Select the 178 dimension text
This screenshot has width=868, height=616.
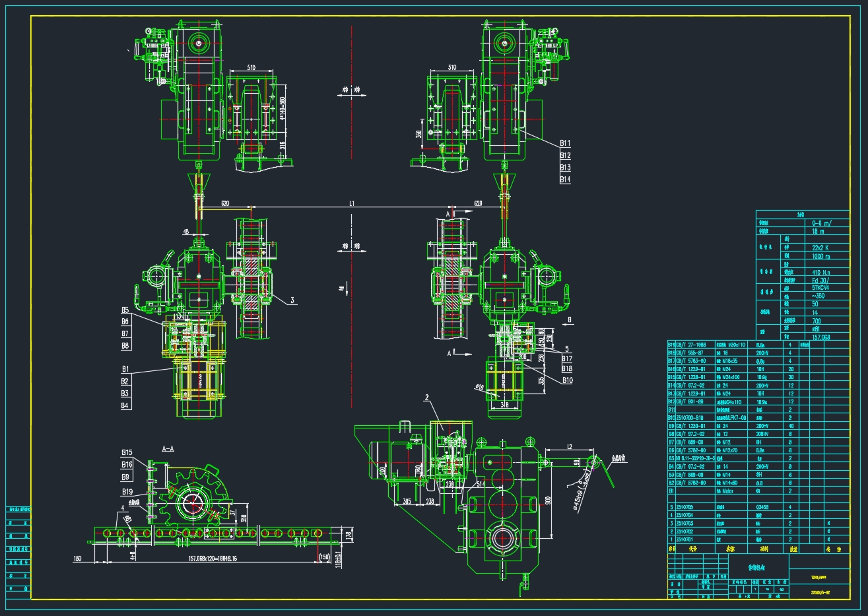tap(349, 534)
